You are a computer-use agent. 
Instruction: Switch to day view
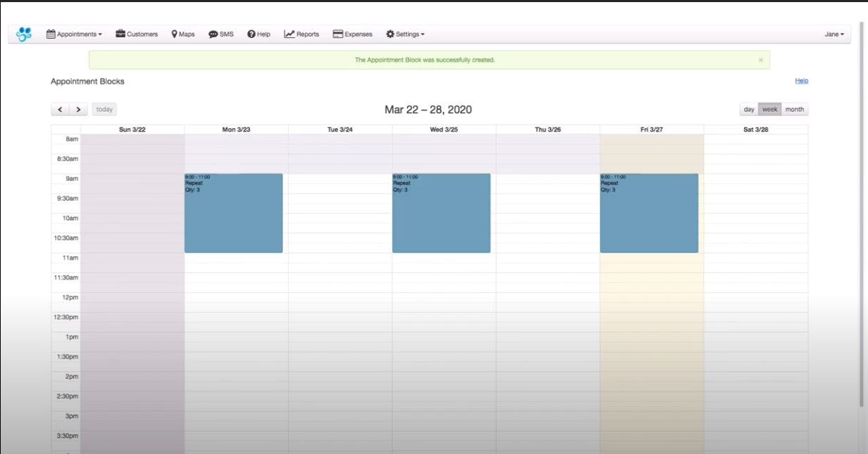(750, 109)
